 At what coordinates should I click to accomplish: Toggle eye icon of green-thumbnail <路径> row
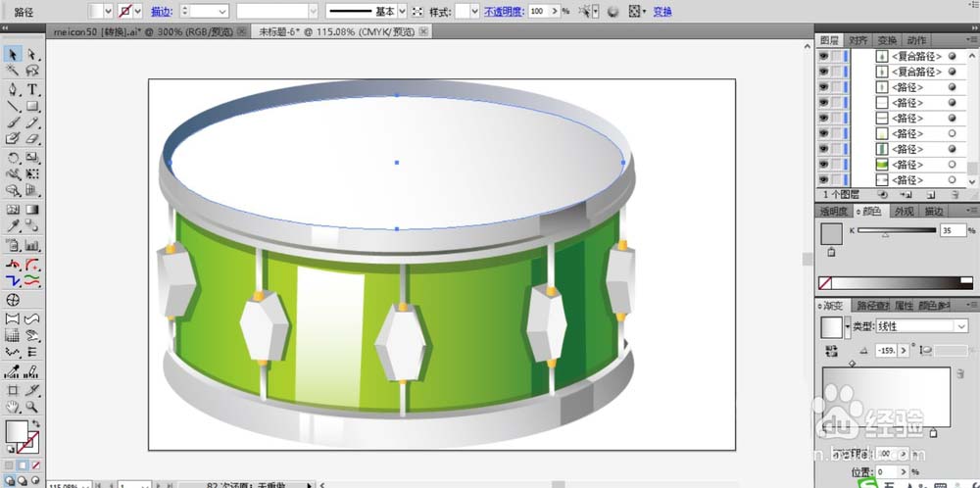pos(824,165)
